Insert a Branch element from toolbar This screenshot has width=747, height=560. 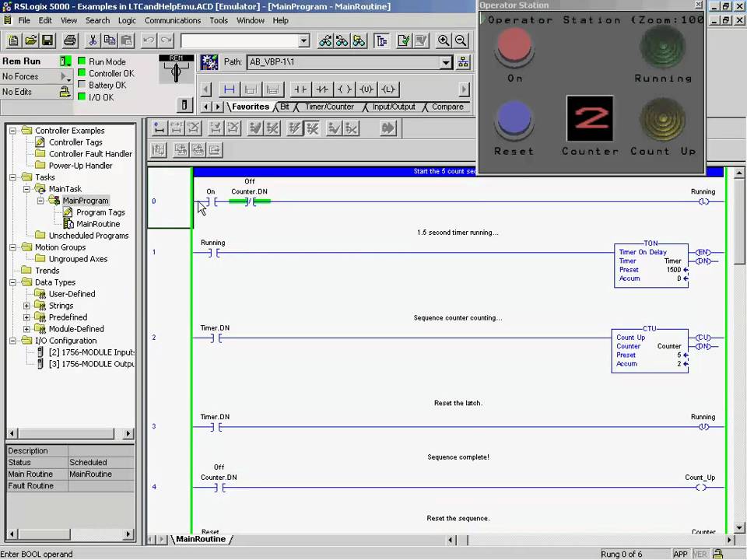(251, 89)
